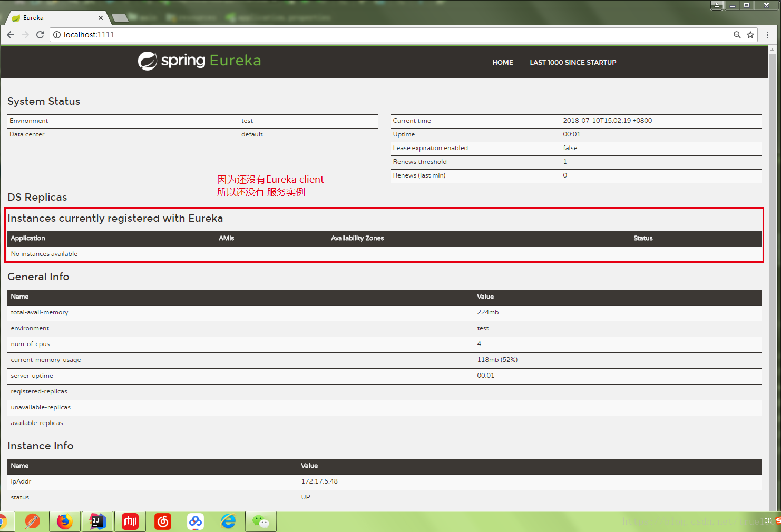Click the 'Lease expiration enabled' value false
Image resolution: width=781 pixels, height=532 pixels.
tap(570, 148)
